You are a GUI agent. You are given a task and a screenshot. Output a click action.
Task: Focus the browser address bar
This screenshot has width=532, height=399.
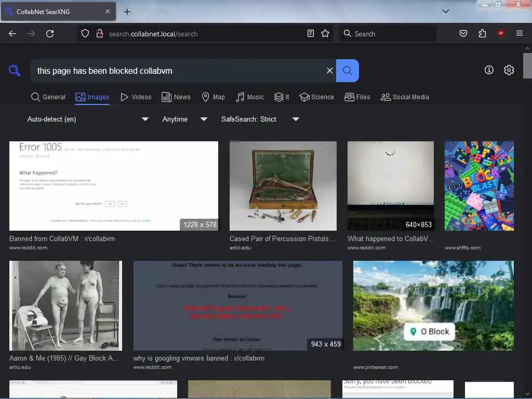click(205, 34)
